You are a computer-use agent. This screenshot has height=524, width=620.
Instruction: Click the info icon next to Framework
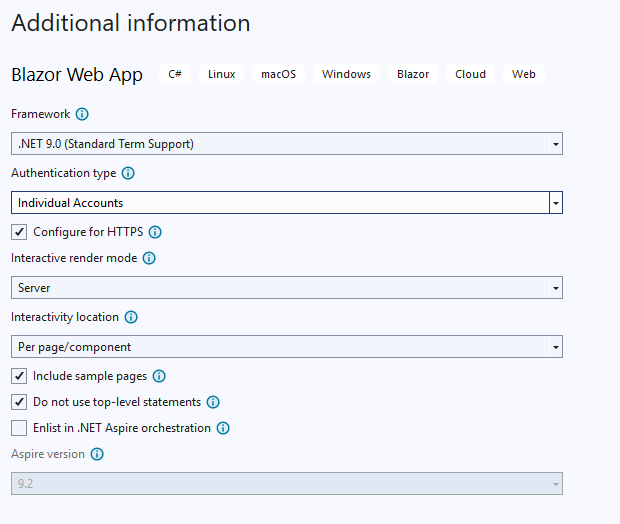click(82, 115)
